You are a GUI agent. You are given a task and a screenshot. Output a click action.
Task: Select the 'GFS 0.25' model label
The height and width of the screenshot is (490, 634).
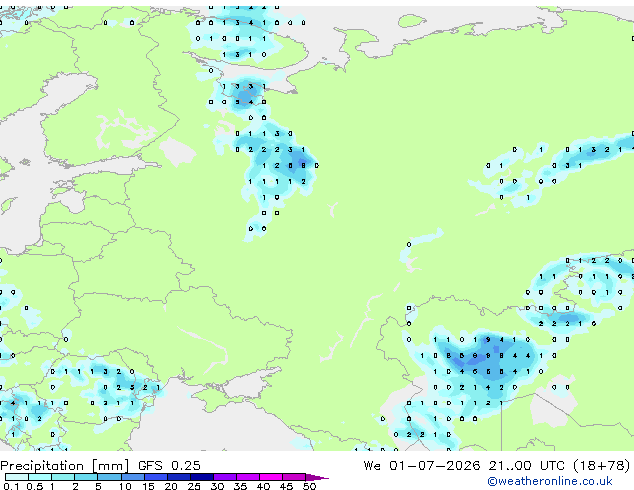[x=169, y=466]
